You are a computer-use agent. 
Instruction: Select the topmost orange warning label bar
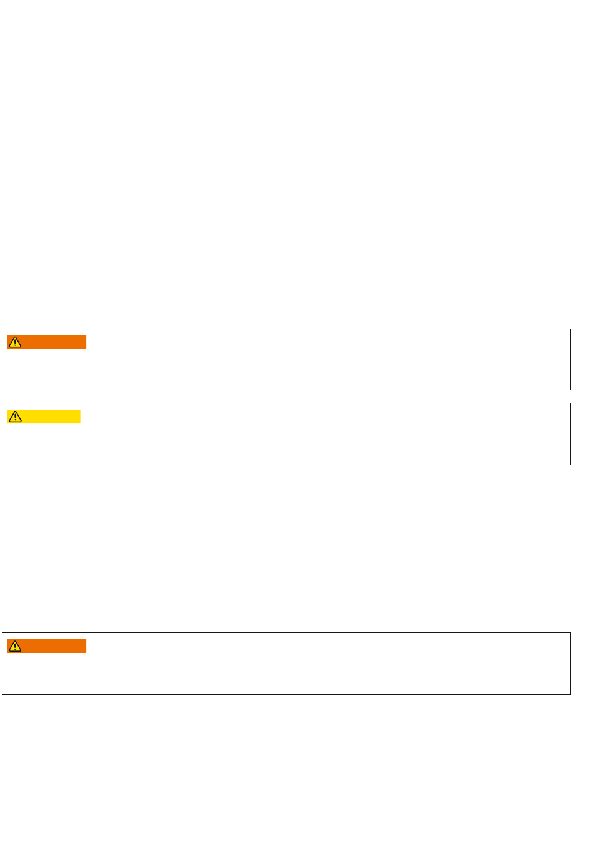click(x=47, y=342)
